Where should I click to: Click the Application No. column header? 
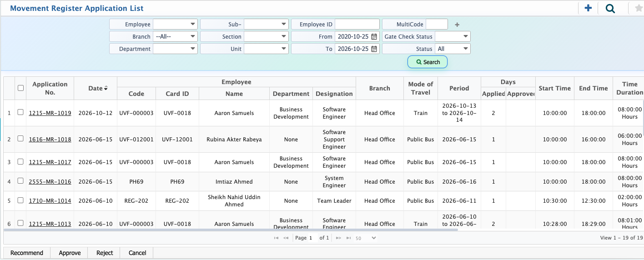[x=50, y=88]
